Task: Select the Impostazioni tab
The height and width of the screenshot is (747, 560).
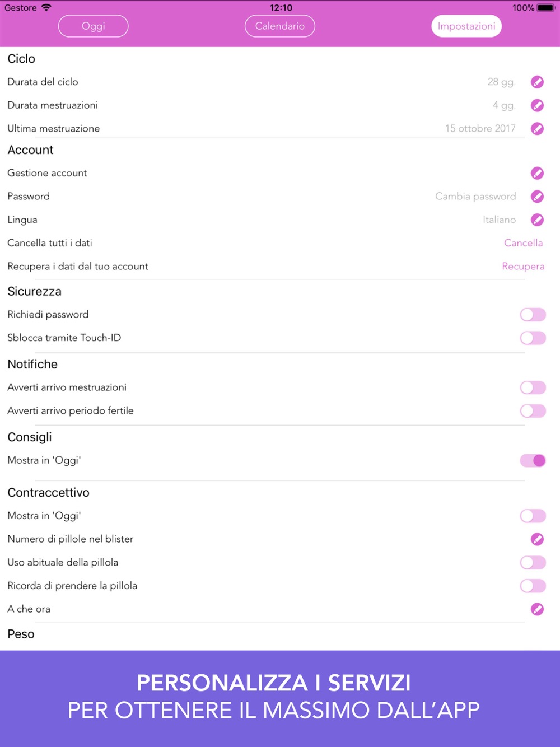Action: click(466, 26)
